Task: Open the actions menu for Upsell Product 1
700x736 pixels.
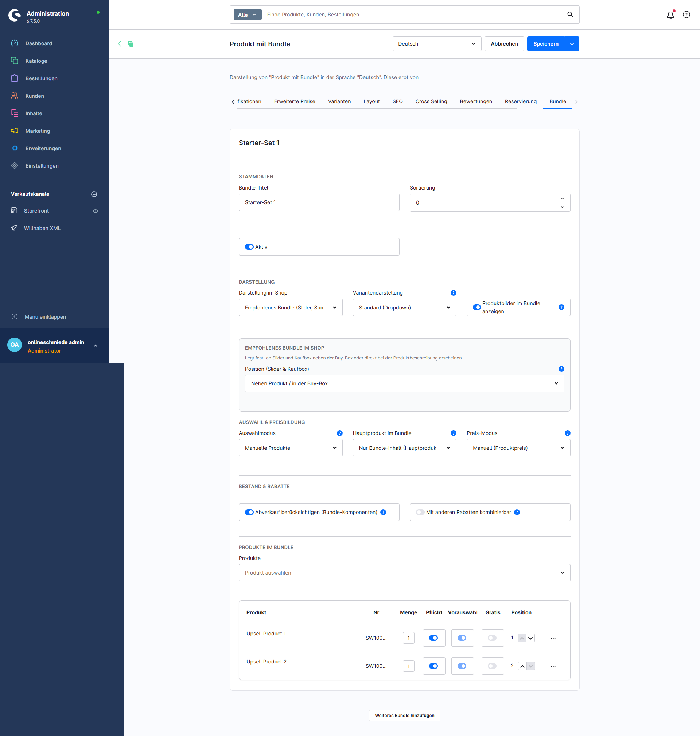Action: click(553, 638)
